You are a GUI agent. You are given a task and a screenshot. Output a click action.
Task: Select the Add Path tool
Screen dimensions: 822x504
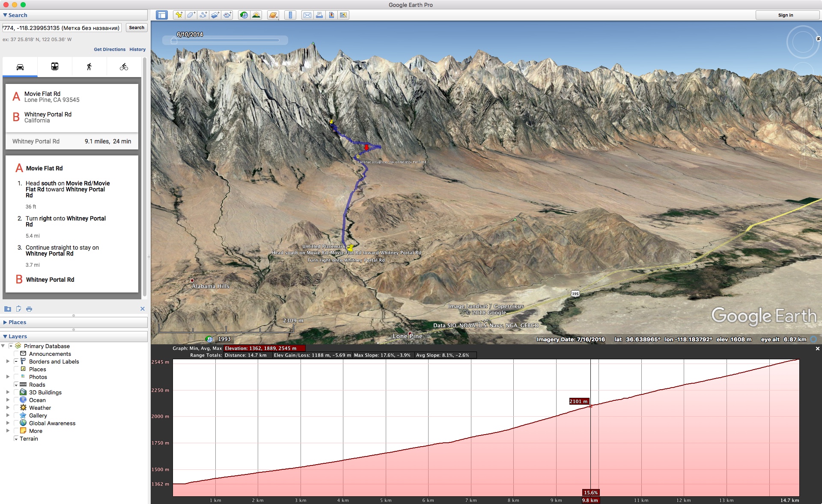click(203, 15)
